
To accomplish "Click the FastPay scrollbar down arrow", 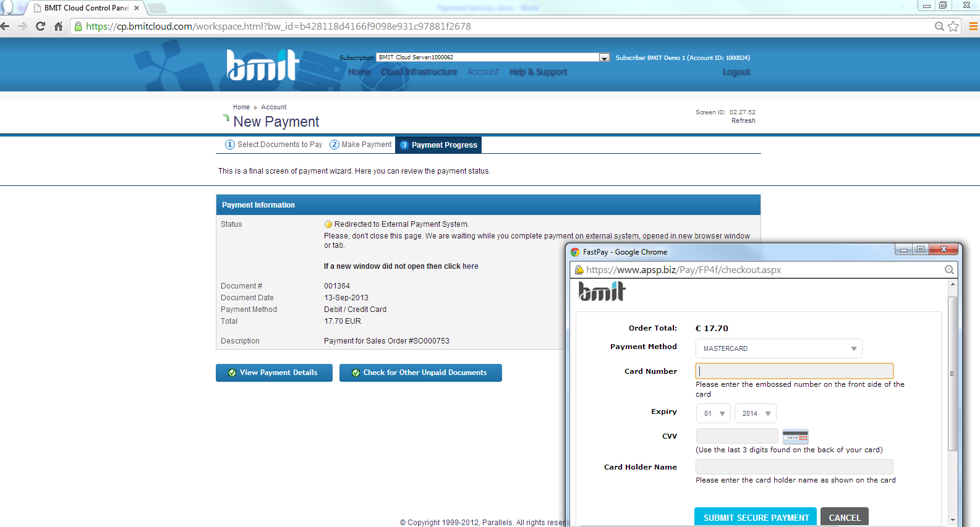I will pos(952,520).
